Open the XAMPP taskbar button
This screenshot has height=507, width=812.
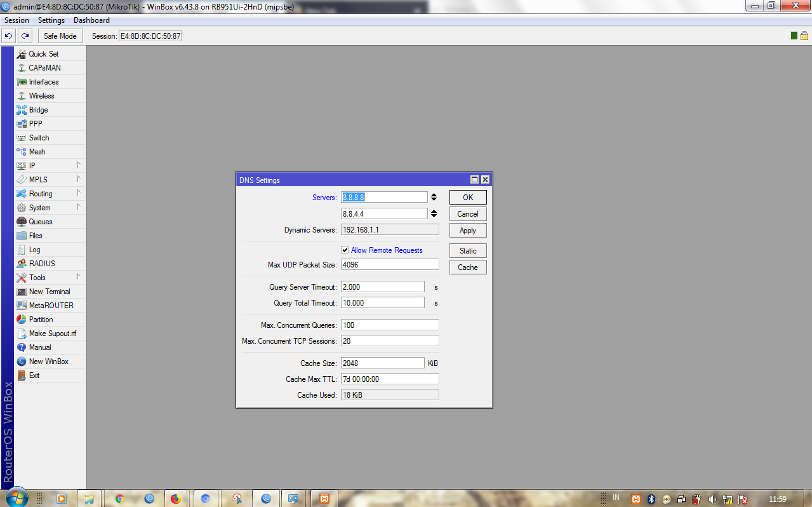(324, 499)
